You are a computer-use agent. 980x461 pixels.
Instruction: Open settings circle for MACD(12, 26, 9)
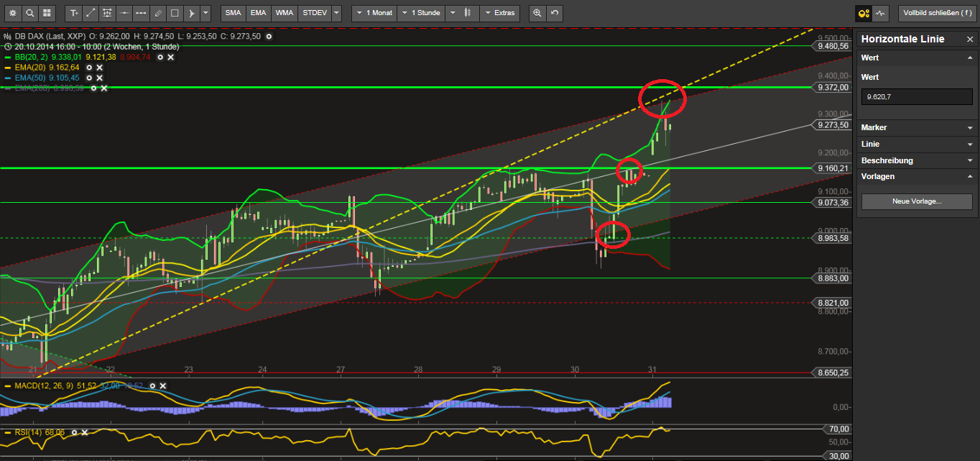(152, 386)
